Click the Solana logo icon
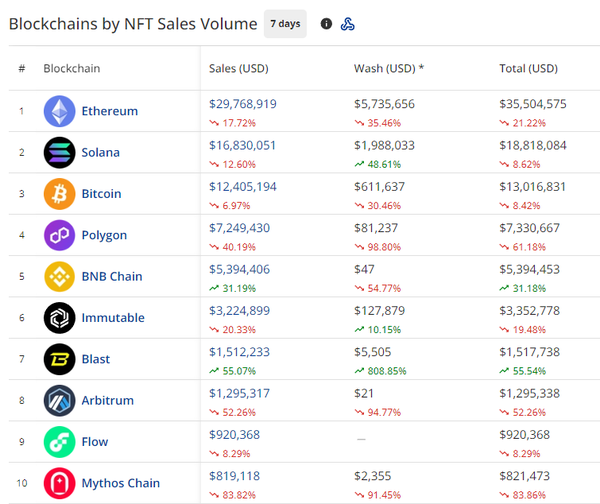 pos(59,152)
